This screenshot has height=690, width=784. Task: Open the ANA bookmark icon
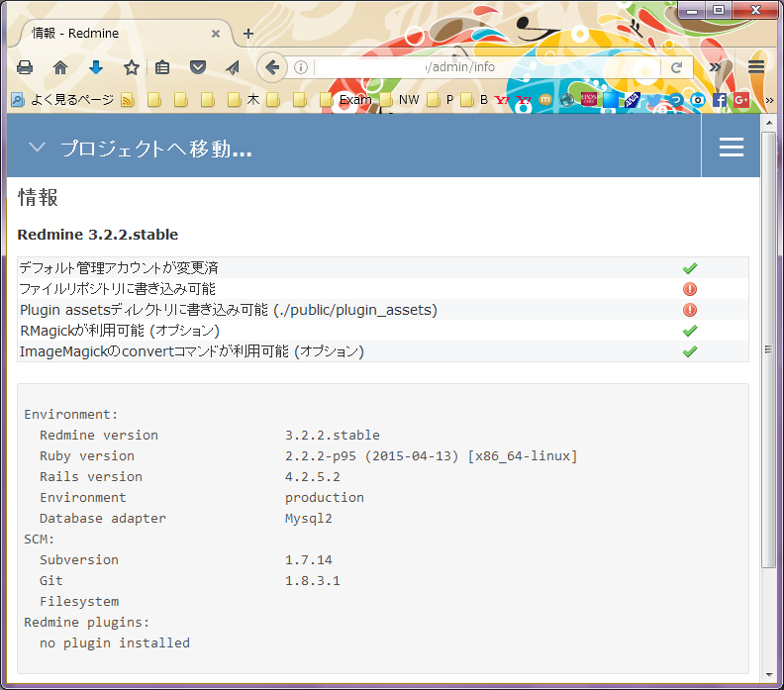(x=632, y=100)
